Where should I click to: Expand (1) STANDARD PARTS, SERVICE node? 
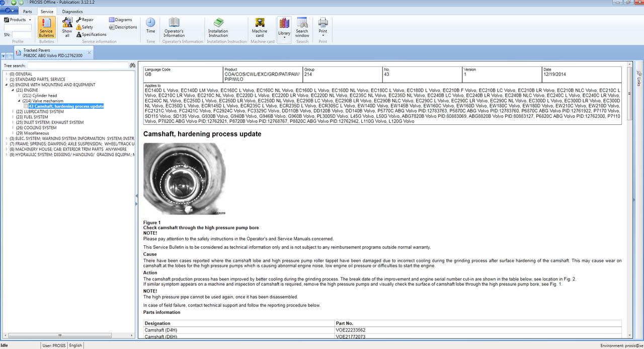point(7,79)
